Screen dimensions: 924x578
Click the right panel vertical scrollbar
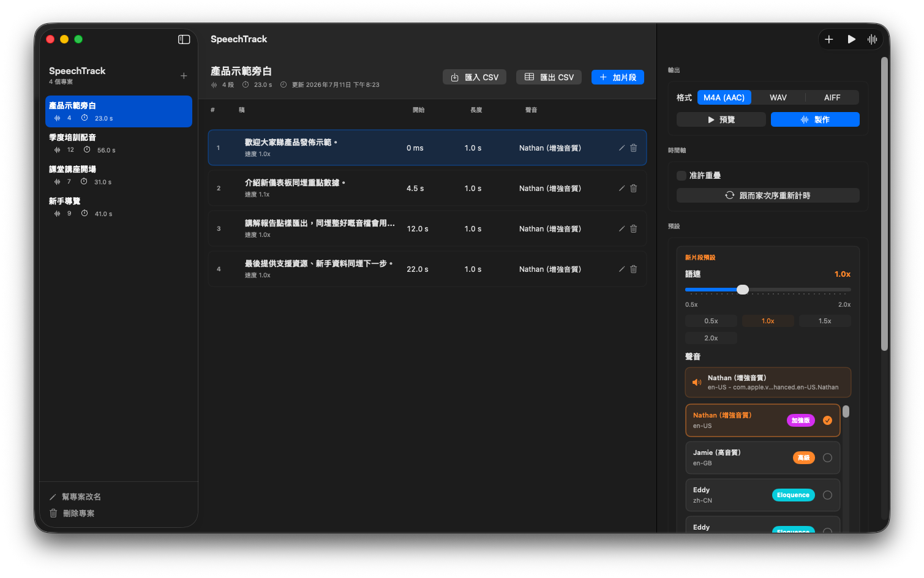[884, 204]
